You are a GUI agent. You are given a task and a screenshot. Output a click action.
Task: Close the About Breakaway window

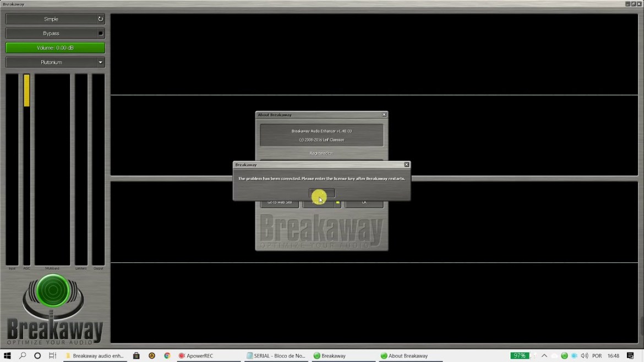pyautogui.click(x=384, y=115)
